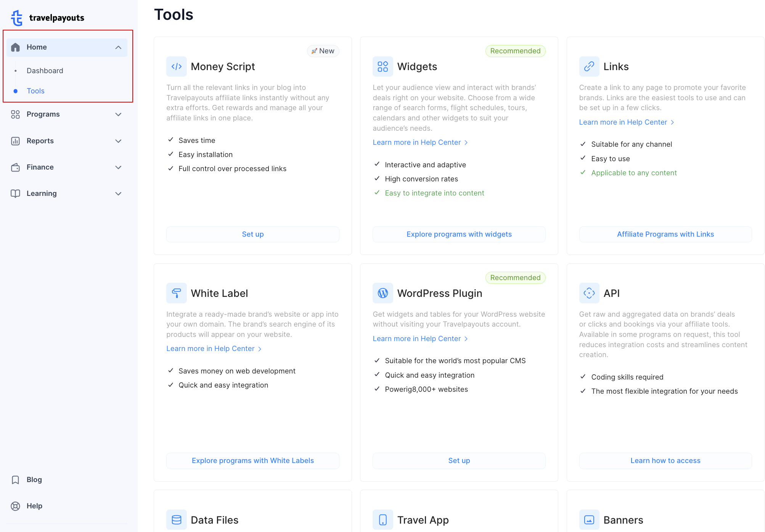Expand the Programs menu chevron
Viewport: 765px width, 532px height.
point(118,114)
